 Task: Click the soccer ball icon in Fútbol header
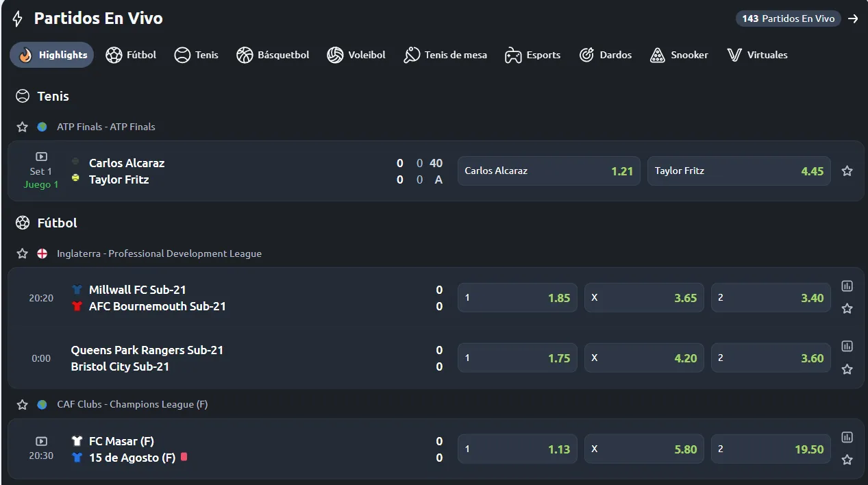click(x=23, y=223)
